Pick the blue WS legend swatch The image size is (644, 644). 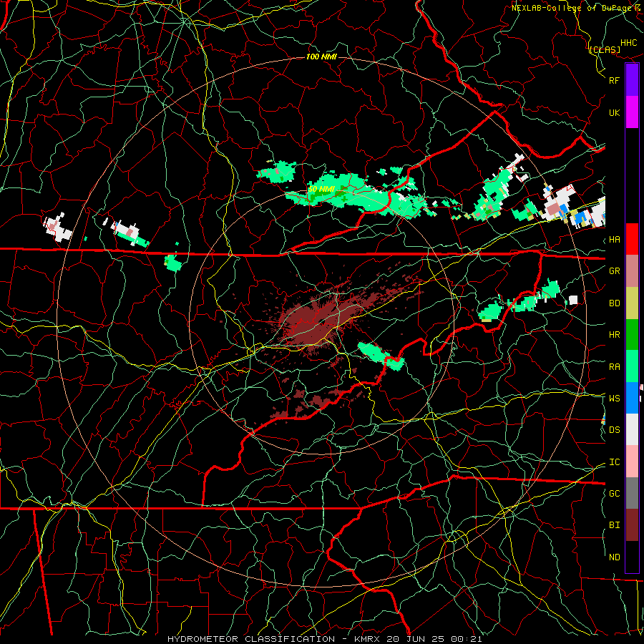[632, 398]
